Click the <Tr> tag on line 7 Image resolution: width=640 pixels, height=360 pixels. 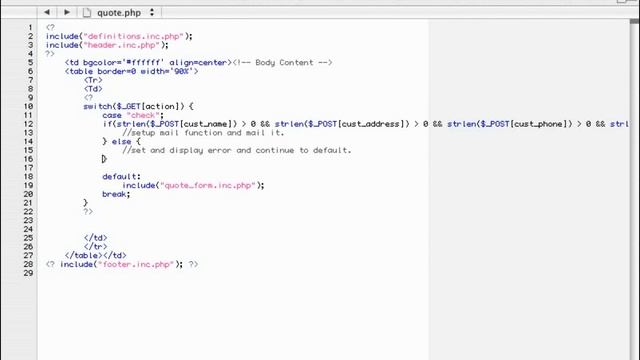93,80
